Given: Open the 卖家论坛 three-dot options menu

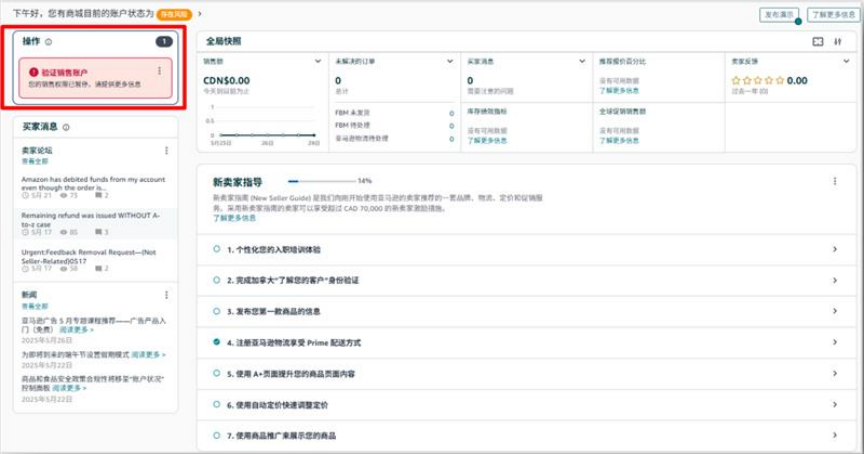Looking at the screenshot, I should (166, 151).
